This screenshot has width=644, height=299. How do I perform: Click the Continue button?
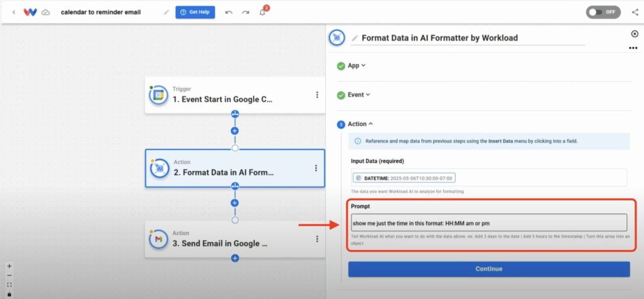[489, 269]
